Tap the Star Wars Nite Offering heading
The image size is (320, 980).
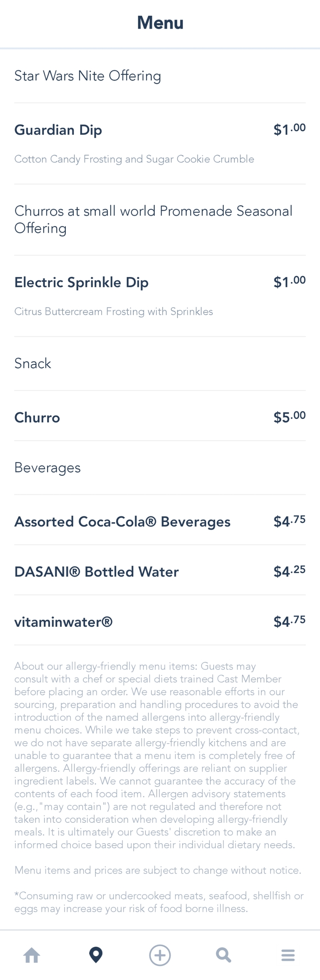(87, 76)
